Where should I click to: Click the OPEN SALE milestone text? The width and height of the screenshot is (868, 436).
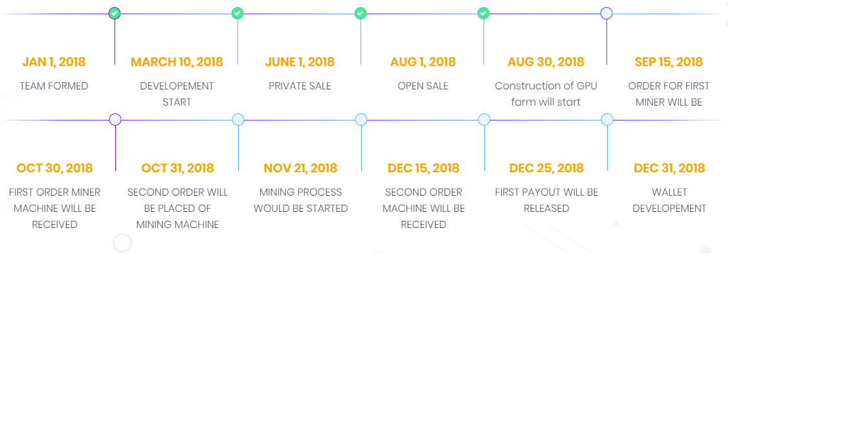tap(423, 86)
